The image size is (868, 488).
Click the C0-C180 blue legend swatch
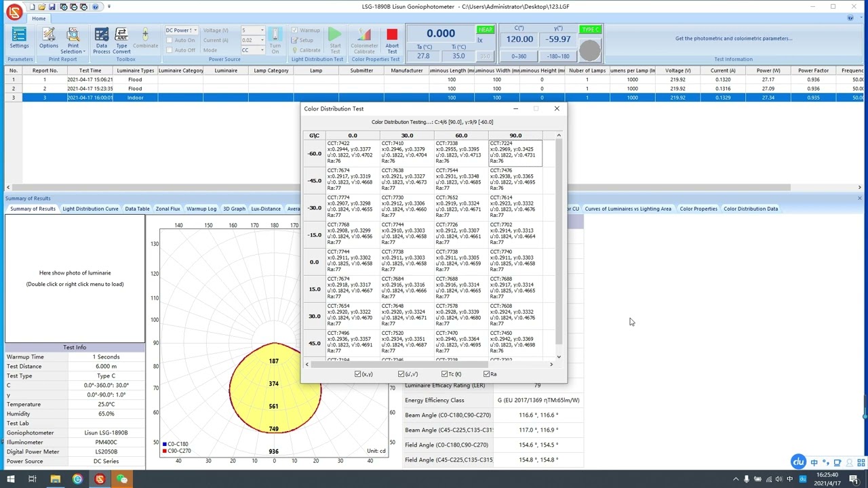tap(164, 445)
